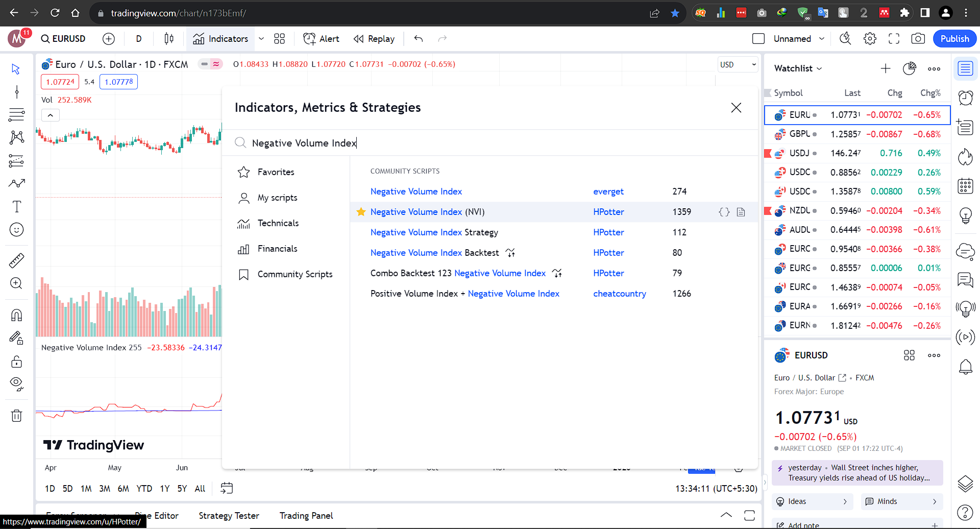Change the D timeframe interval
Image resolution: width=980 pixels, height=529 pixels.
pos(139,39)
